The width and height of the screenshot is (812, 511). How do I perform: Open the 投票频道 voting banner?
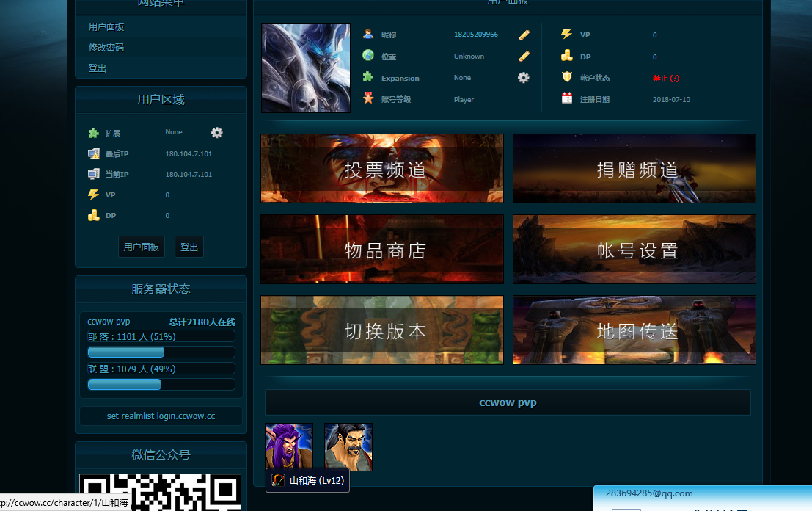tap(382, 168)
